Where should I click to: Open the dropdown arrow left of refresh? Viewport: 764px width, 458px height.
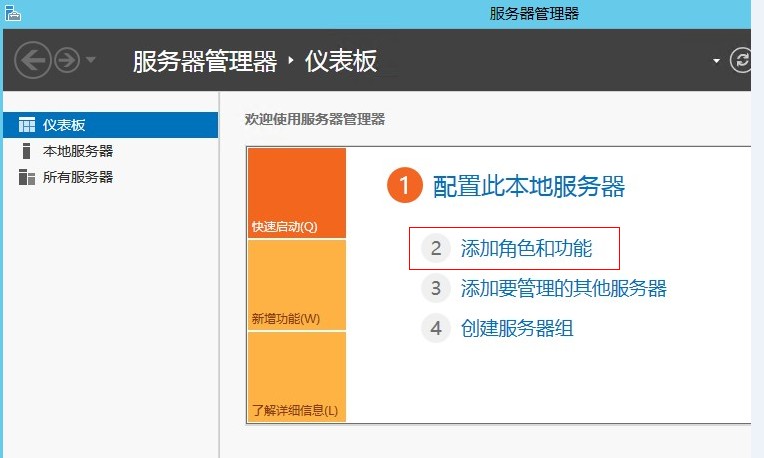tap(716, 61)
